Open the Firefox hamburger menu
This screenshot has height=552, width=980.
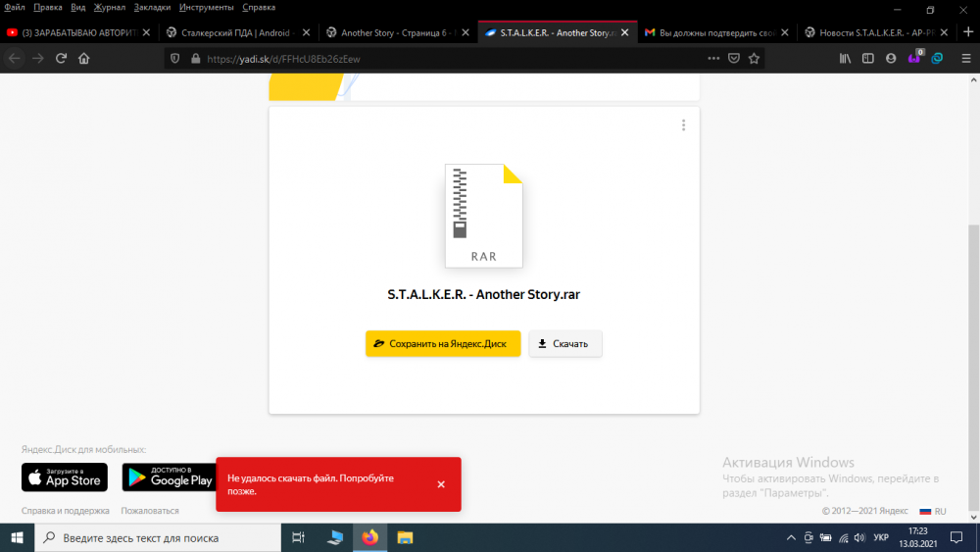[966, 58]
